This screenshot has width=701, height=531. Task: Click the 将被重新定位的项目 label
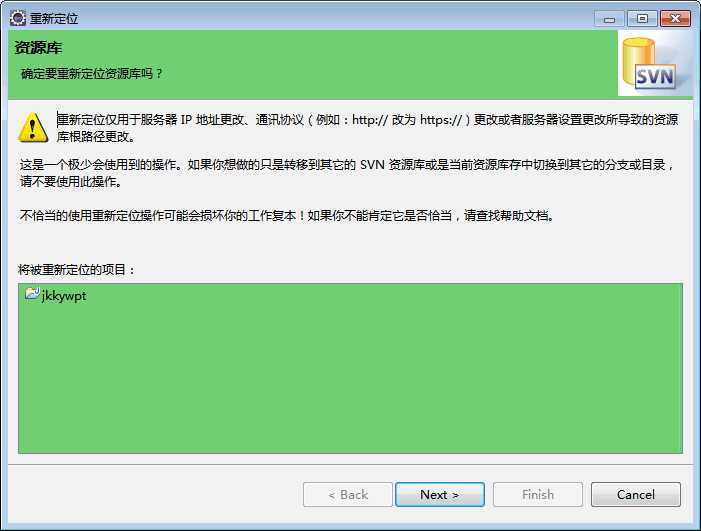point(76,270)
